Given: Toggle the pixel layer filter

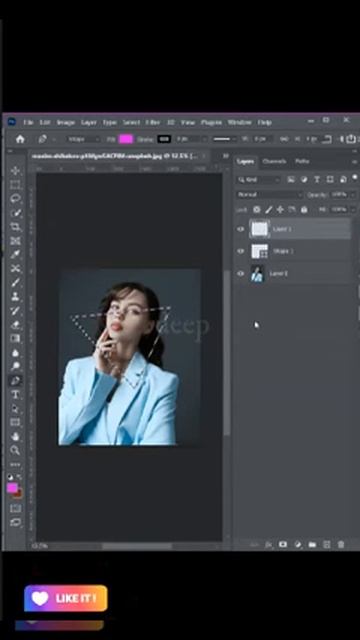Looking at the screenshot, I should pos(291,180).
